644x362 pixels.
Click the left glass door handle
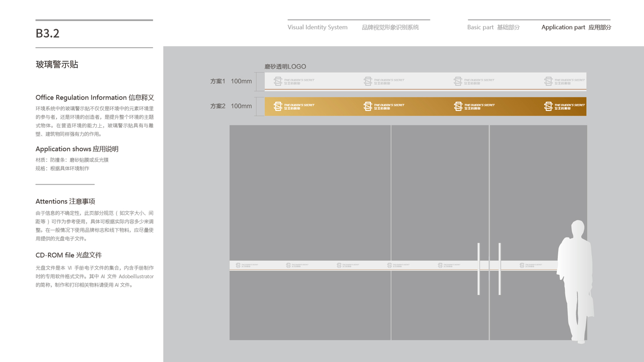click(479, 269)
